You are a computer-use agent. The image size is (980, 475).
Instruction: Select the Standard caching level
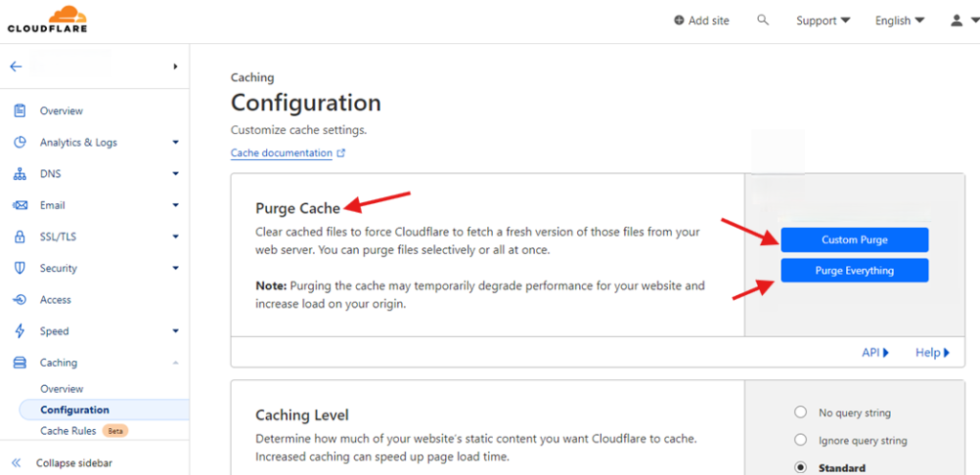coord(801,468)
